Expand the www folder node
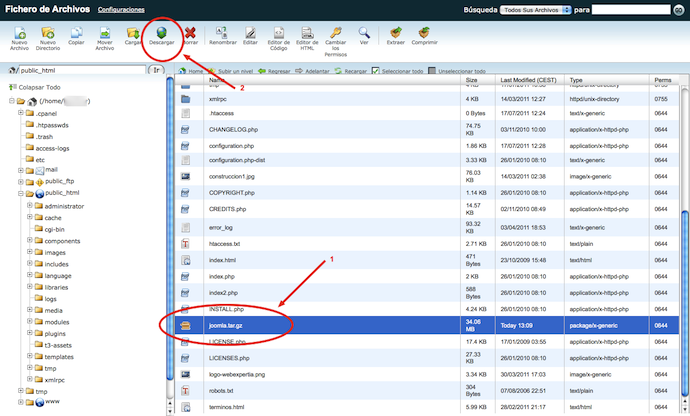 click(20, 401)
